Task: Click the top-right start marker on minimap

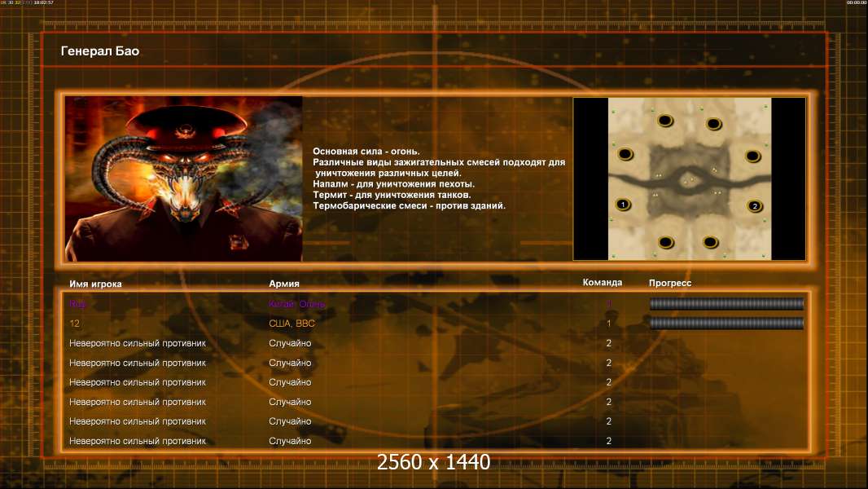Action: (713, 124)
